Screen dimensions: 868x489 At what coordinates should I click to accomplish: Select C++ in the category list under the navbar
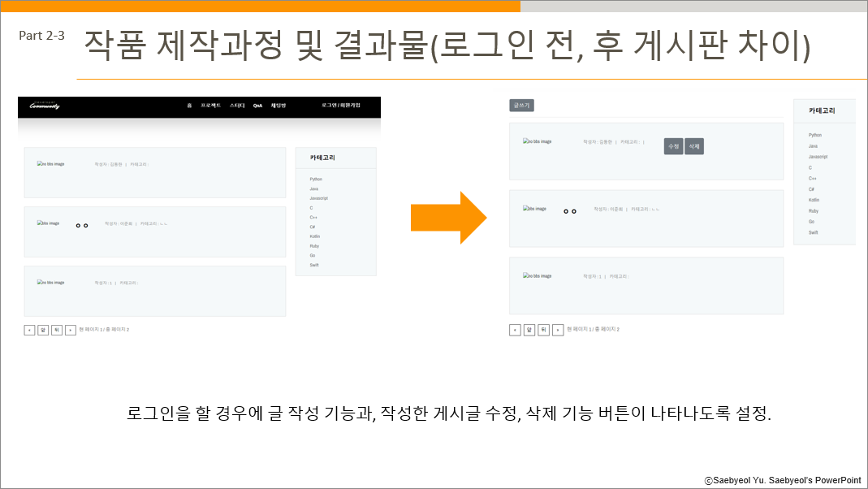point(313,218)
